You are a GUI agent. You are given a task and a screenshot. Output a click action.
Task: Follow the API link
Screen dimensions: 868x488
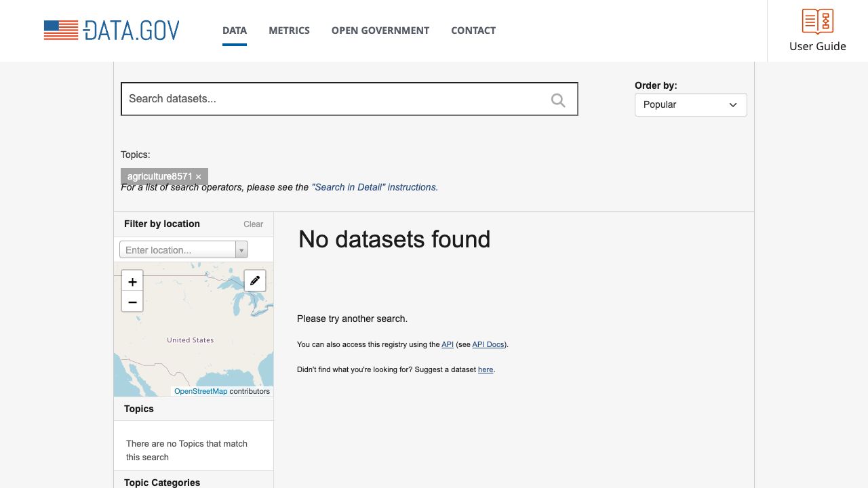tap(448, 344)
